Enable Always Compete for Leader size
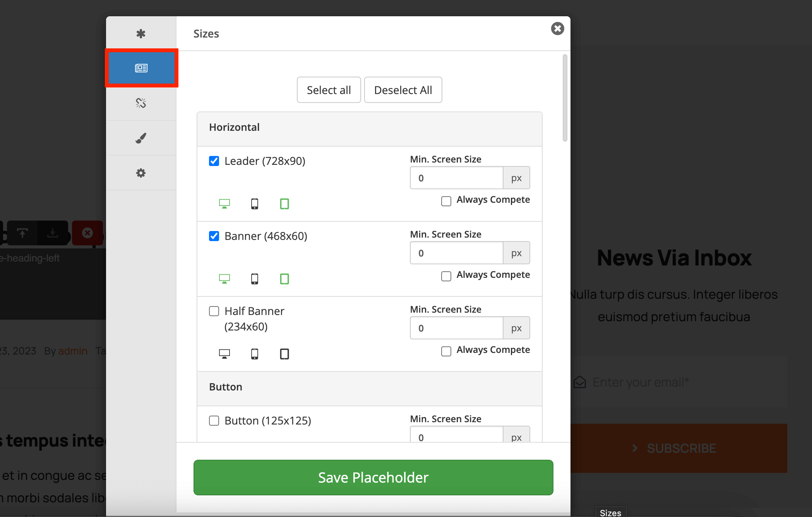The image size is (812, 517). click(x=446, y=201)
